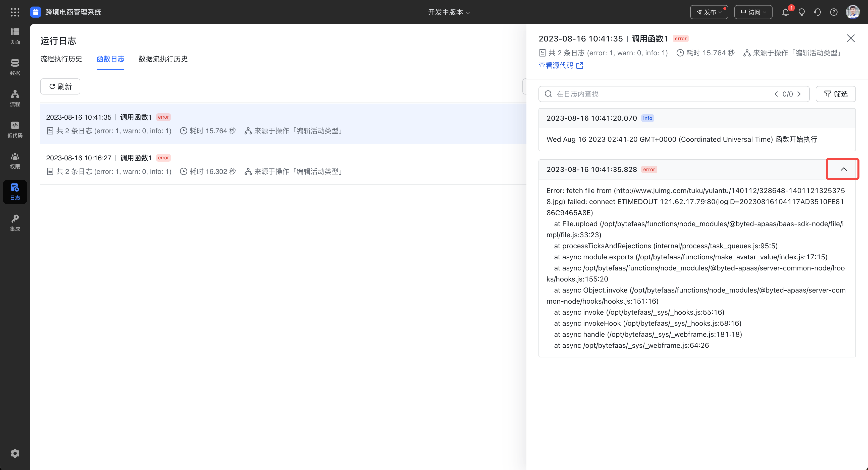Open the 集成 sidebar section
Viewport: 868px width, 470px height.
[15, 223]
